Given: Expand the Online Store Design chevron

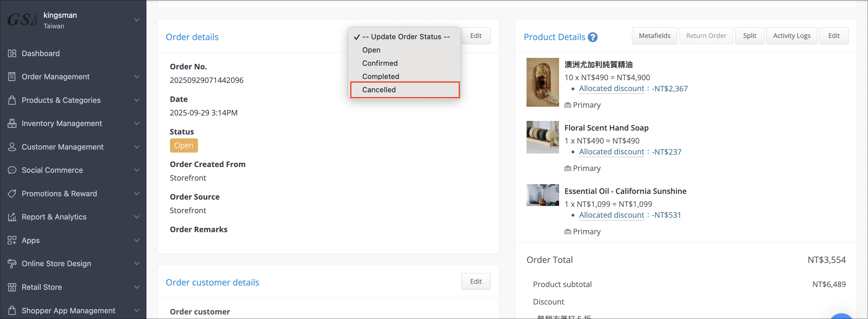Looking at the screenshot, I should click(x=137, y=263).
